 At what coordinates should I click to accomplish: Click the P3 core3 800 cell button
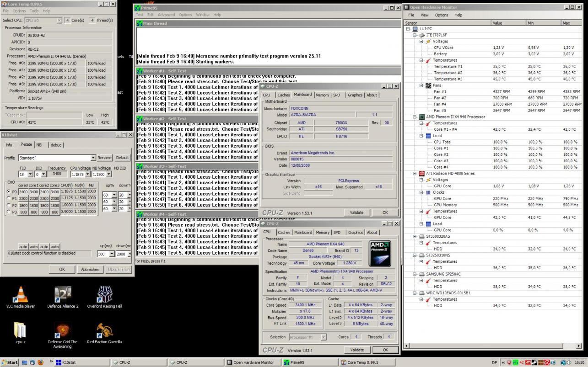pos(54,212)
